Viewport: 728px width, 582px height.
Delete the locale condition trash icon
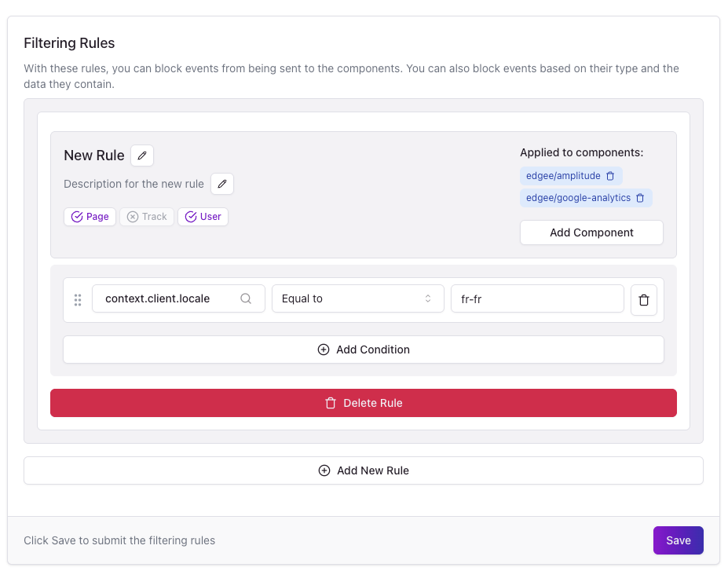pyautogui.click(x=644, y=300)
